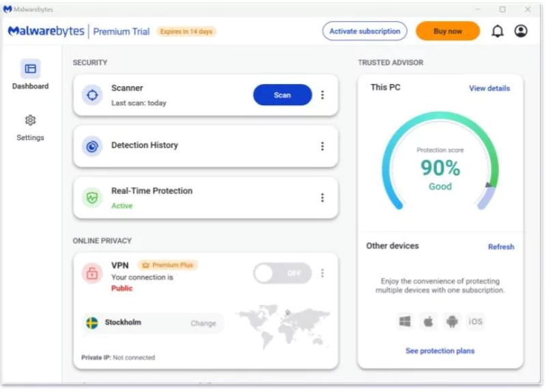Click the Sweden flag next to Stockholm
The image size is (555, 392).
click(x=92, y=323)
